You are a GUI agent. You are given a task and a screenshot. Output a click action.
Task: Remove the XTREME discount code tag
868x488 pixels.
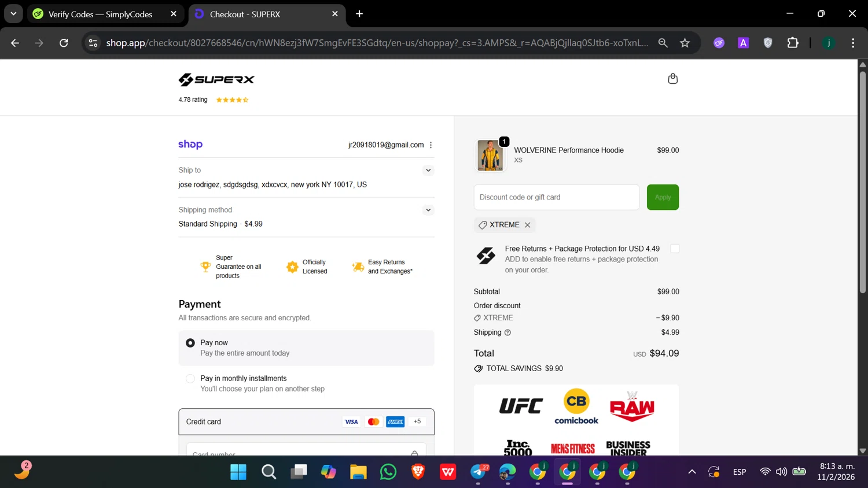[x=527, y=225]
